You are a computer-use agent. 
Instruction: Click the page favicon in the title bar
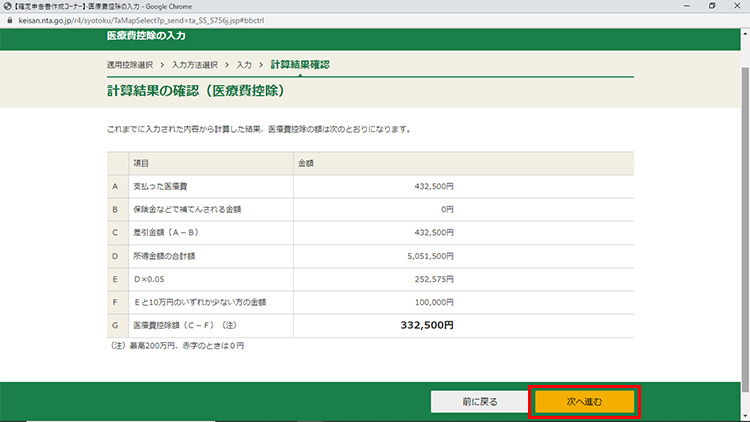pos(7,5)
